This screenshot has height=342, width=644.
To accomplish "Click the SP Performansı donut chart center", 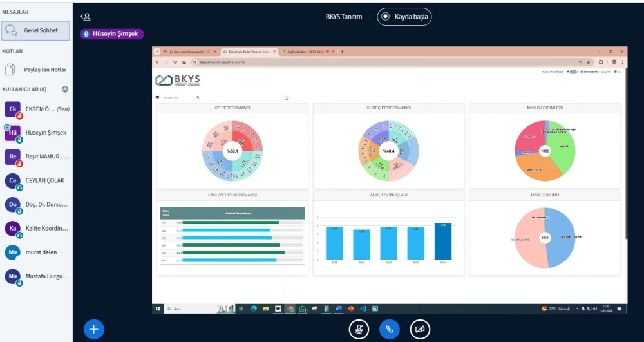I will (232, 151).
